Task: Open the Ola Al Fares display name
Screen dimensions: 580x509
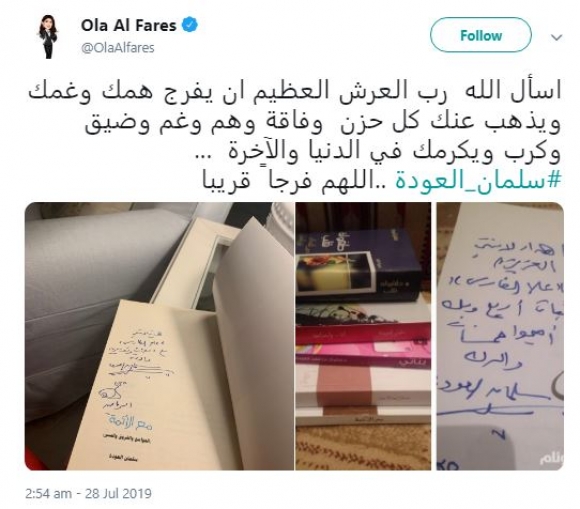Action: tap(128, 26)
